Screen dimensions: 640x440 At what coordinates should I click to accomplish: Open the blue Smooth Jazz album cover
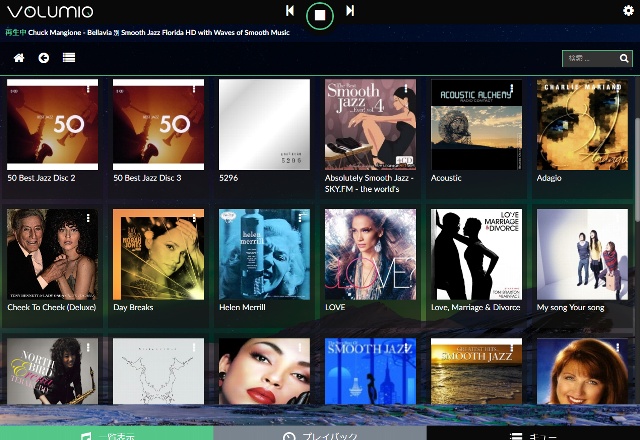click(371, 371)
